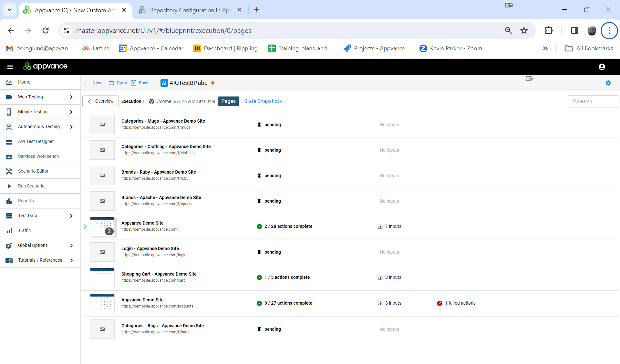620x364 pixels.
Task: Open the Appvance - Calendar bookmark
Action: 151,48
